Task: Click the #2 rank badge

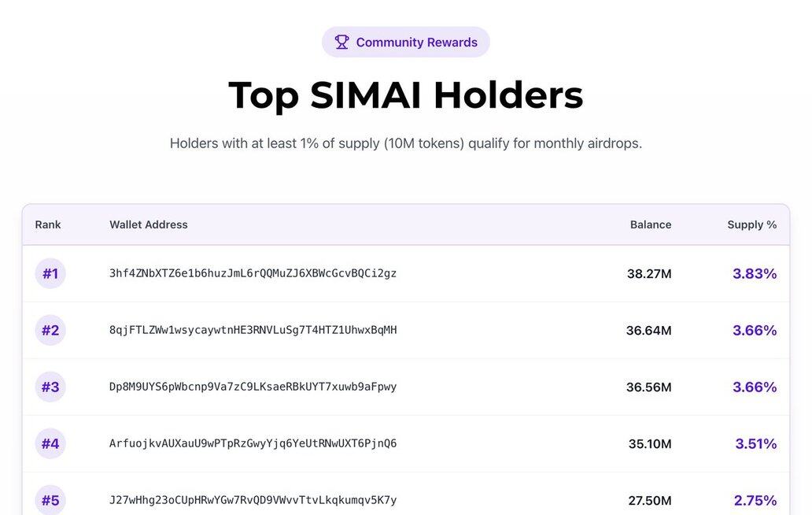Action: click(x=50, y=330)
